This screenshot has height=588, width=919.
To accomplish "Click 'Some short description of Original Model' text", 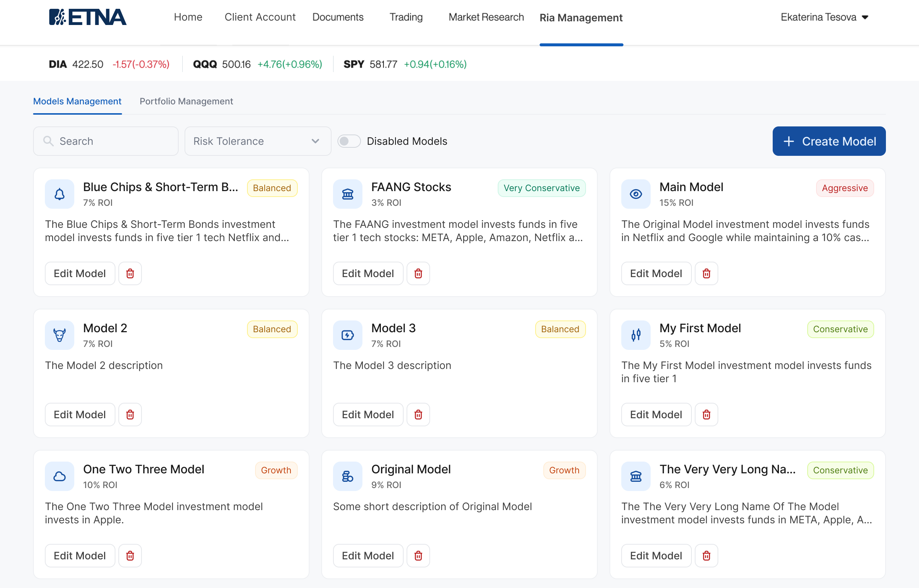I will (x=432, y=506).
